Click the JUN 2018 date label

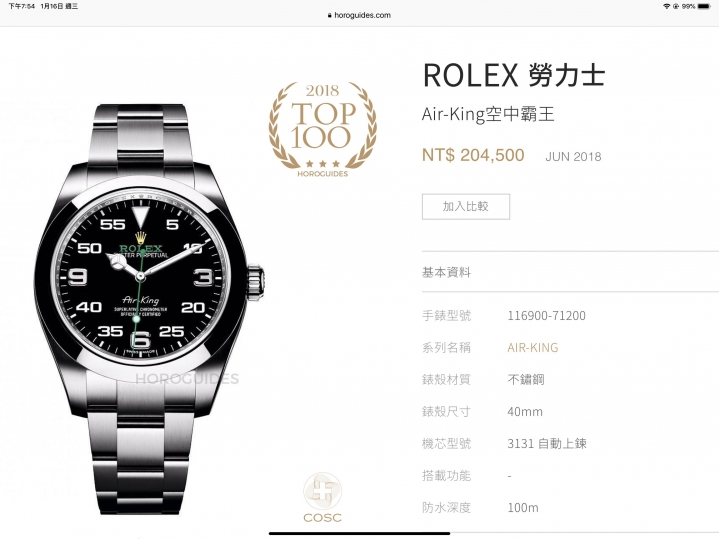(x=573, y=157)
